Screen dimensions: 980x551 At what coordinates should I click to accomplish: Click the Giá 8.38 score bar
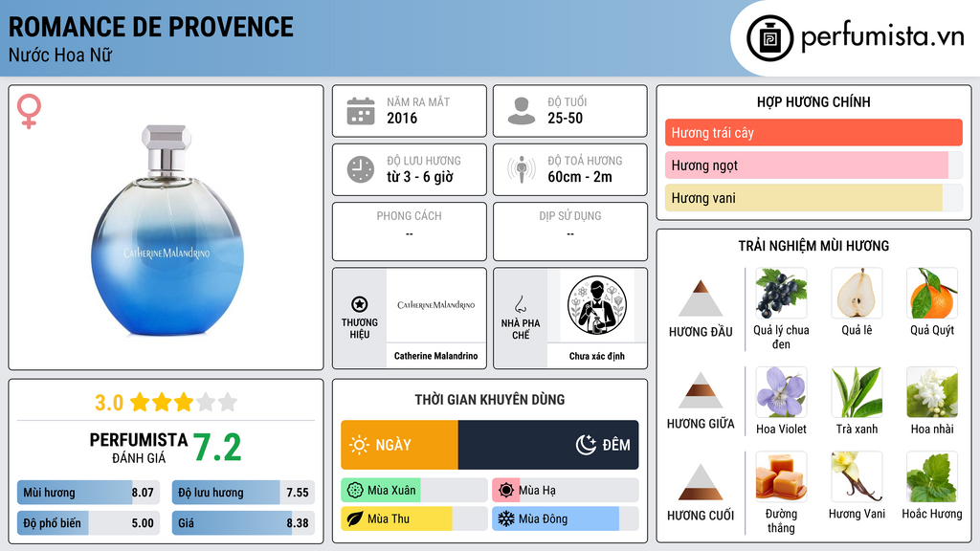(x=243, y=523)
